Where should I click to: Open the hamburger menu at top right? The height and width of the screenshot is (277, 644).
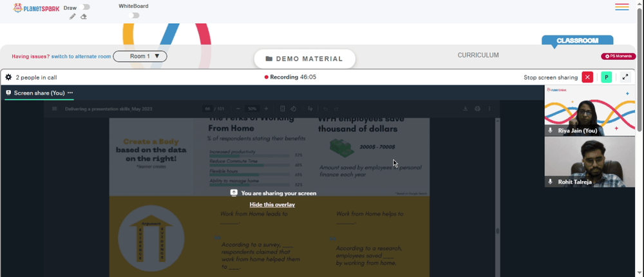(622, 7)
